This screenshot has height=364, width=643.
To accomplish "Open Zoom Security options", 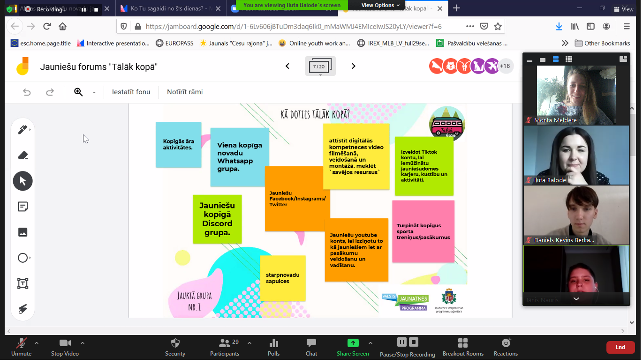I will pyautogui.click(x=175, y=347).
